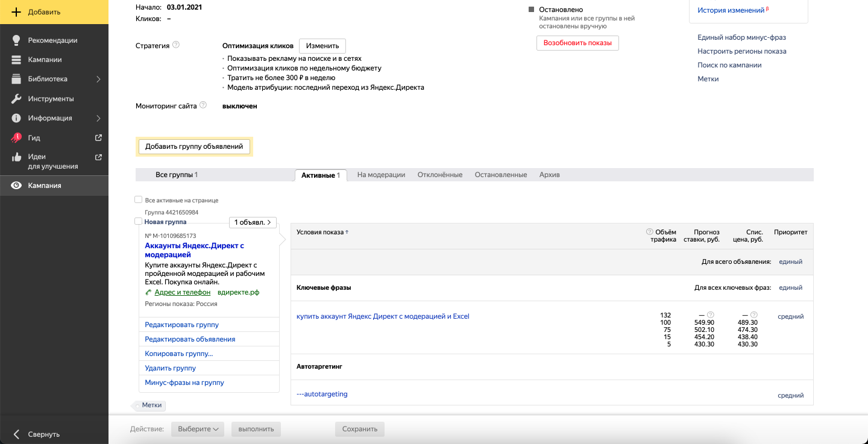Open Поиск по кампании link

click(x=729, y=65)
